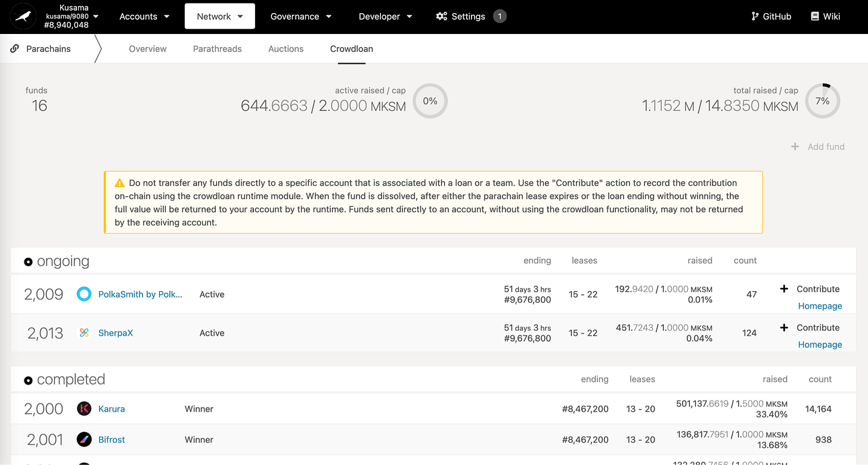Click the plus icon beside Add fund
Screen dimensions: 868x465
tap(795, 147)
